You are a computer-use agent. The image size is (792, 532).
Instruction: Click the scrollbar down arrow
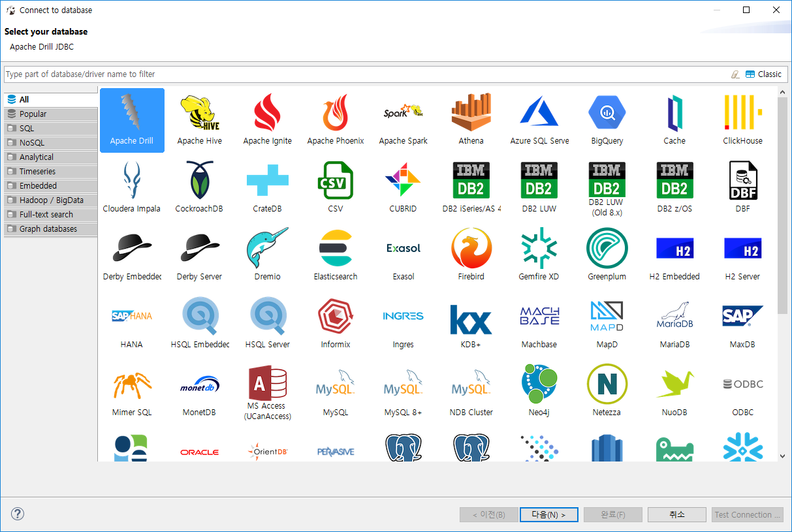click(x=782, y=456)
